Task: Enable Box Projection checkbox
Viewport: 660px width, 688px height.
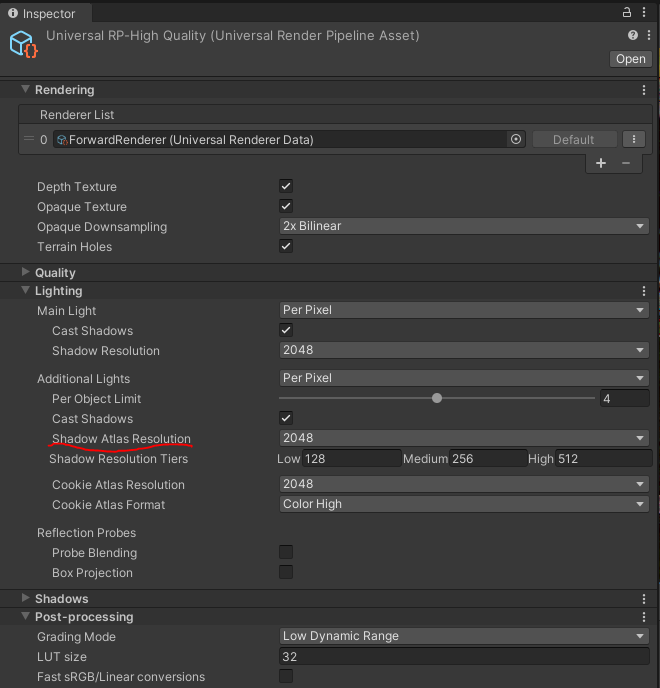Action: click(286, 572)
